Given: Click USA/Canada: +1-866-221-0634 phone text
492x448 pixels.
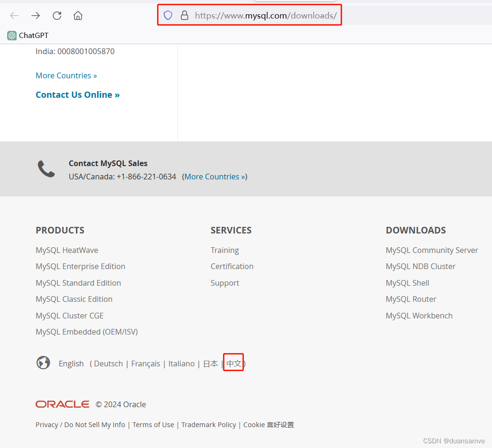Looking at the screenshot, I should coord(122,177).
